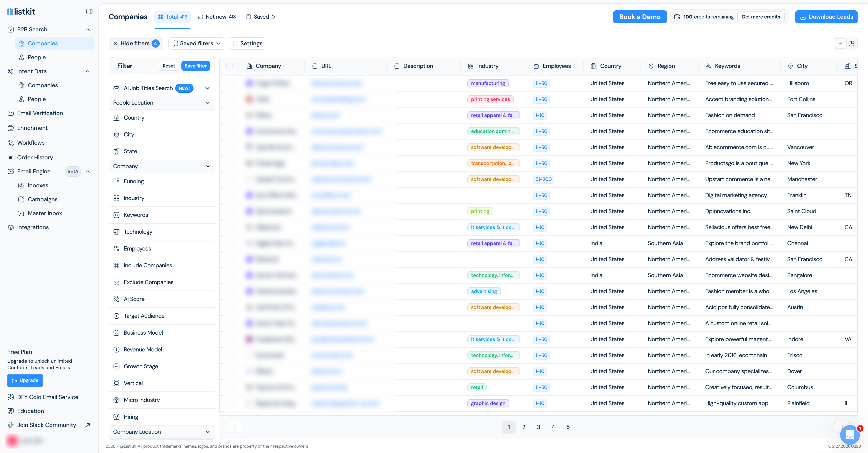Click the Slack icon beside Join Slack Community
868x453 pixels.
(x=10, y=425)
